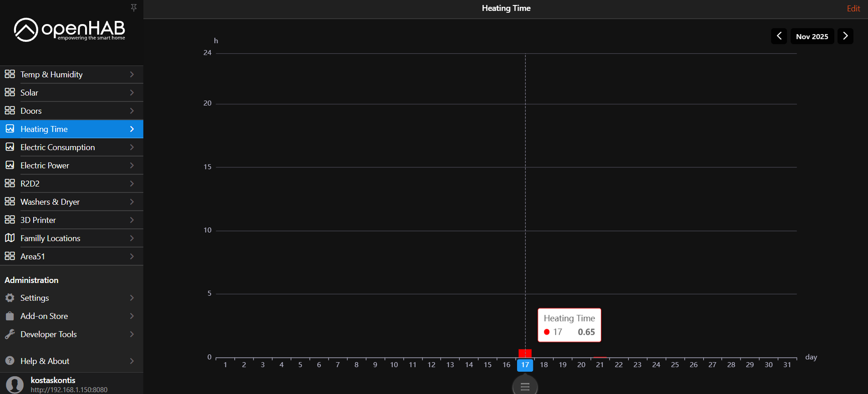Open the Solar page
The width and height of the screenshot is (868, 394).
click(x=29, y=92)
